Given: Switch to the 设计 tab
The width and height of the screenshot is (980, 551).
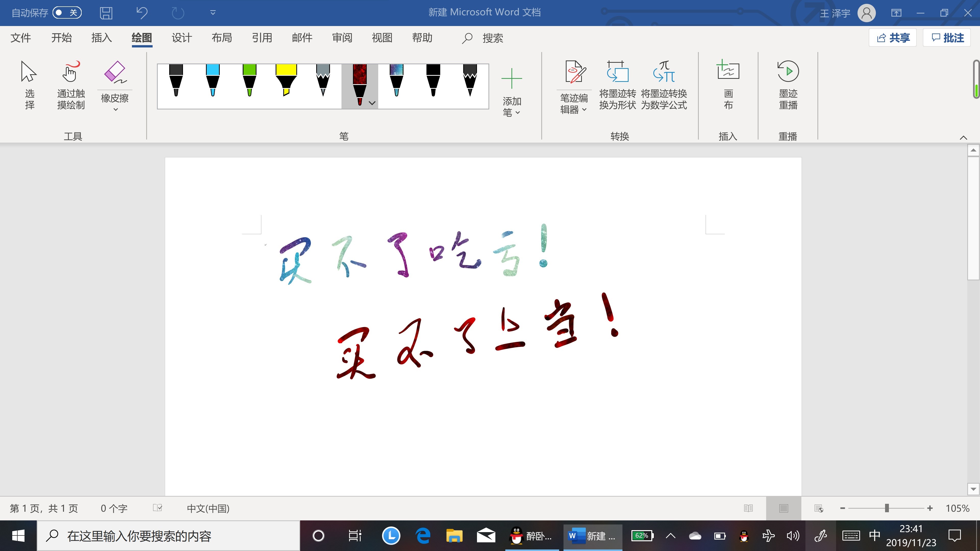Looking at the screenshot, I should pos(182,38).
